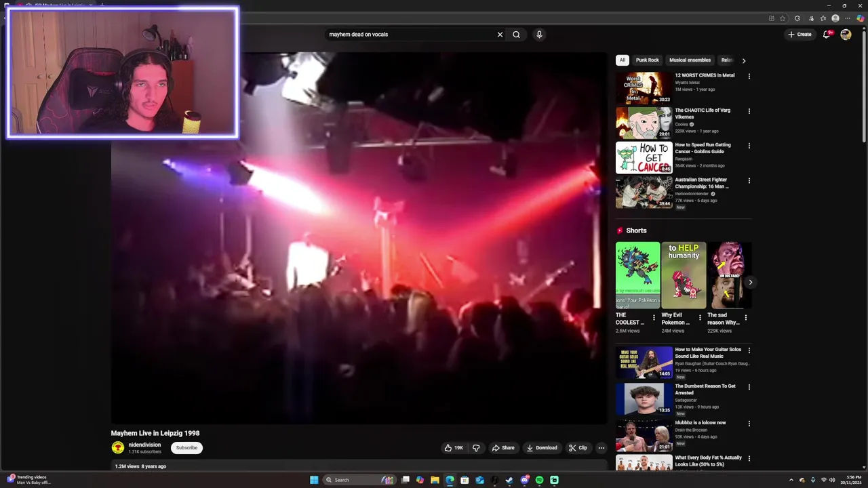Create a clip with the Clip button
Image resolution: width=868 pixels, height=488 pixels.
[x=578, y=448]
